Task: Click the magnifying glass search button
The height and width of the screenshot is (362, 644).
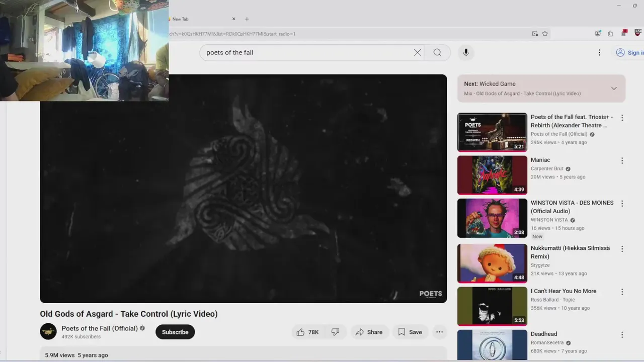Action: 437,52
